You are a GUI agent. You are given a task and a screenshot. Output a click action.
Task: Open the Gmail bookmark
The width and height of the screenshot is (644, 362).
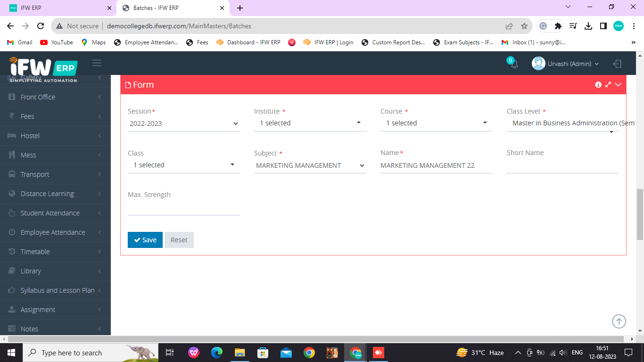[x=20, y=42]
